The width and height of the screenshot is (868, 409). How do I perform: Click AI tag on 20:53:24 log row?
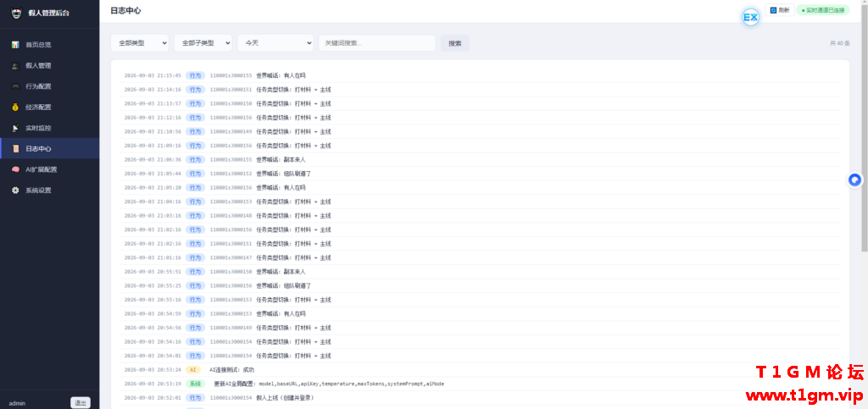[192, 370]
